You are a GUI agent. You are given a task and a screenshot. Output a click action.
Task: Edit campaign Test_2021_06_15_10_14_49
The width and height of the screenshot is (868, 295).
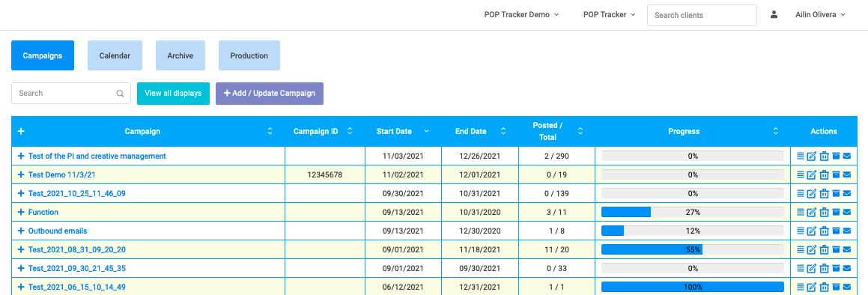(812, 288)
